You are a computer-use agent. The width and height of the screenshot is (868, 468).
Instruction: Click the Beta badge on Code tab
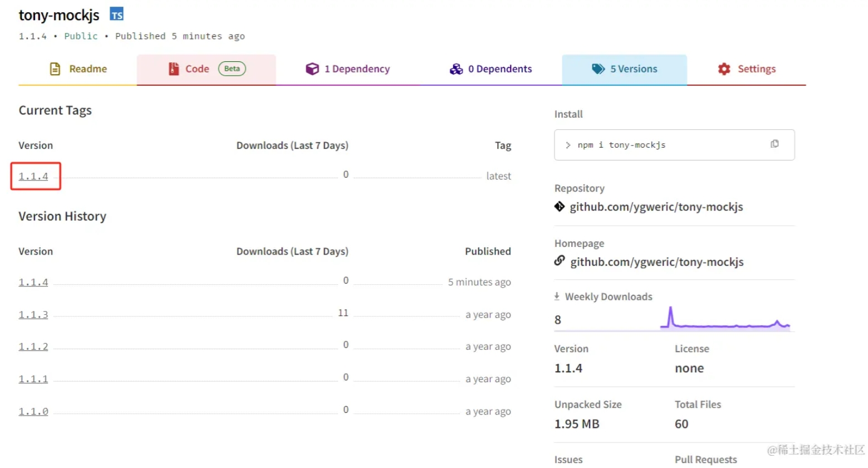[x=232, y=69]
